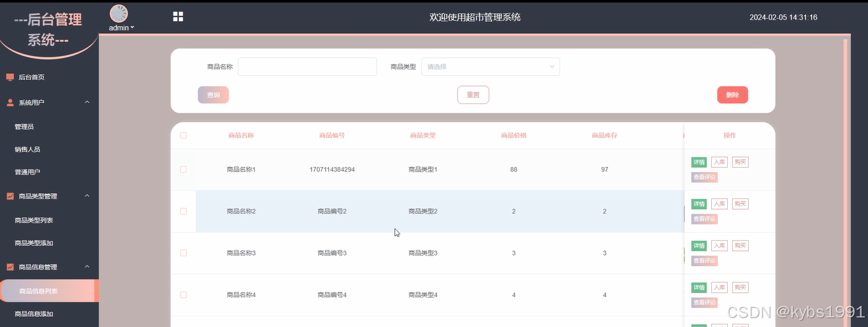Image resolution: width=868 pixels, height=327 pixels.
Task: Click the 商品类型4 table cell
Action: 423,295
